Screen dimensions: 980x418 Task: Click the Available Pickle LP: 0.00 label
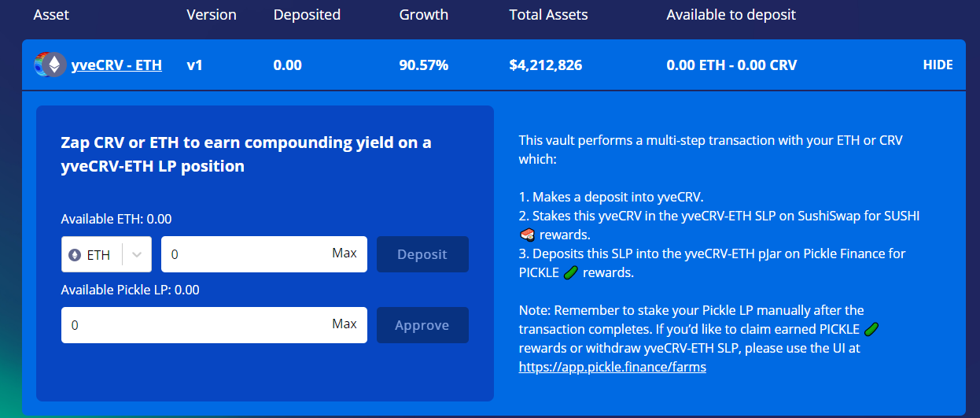[x=131, y=290]
